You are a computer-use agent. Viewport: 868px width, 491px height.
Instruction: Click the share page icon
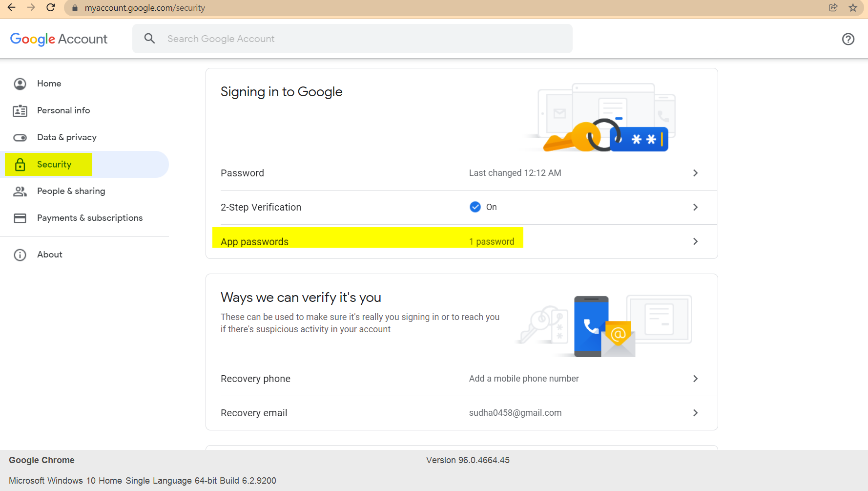pos(833,7)
